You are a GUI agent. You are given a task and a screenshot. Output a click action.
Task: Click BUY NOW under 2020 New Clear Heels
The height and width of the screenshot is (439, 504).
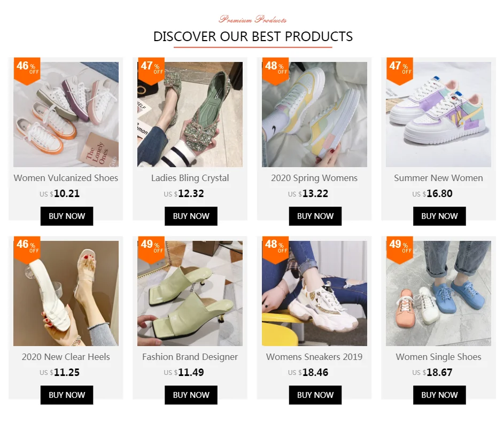(x=67, y=395)
